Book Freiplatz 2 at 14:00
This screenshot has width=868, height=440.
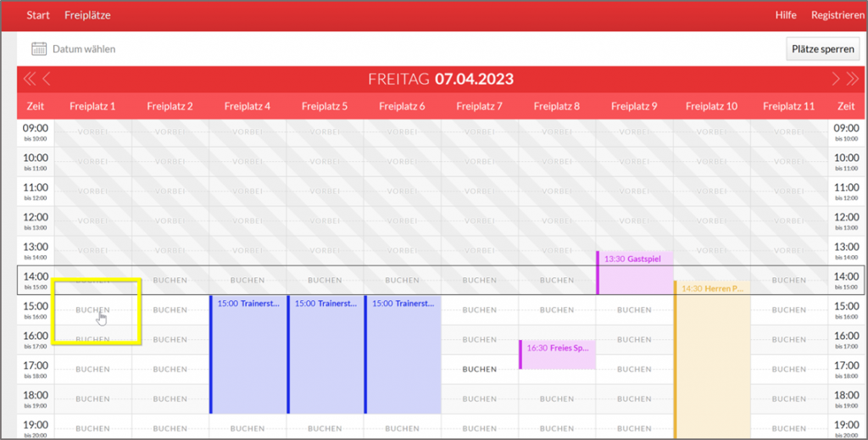point(170,280)
